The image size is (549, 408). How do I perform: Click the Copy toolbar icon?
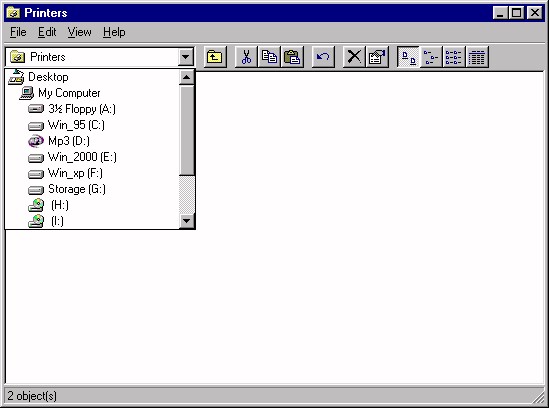[x=269, y=57]
